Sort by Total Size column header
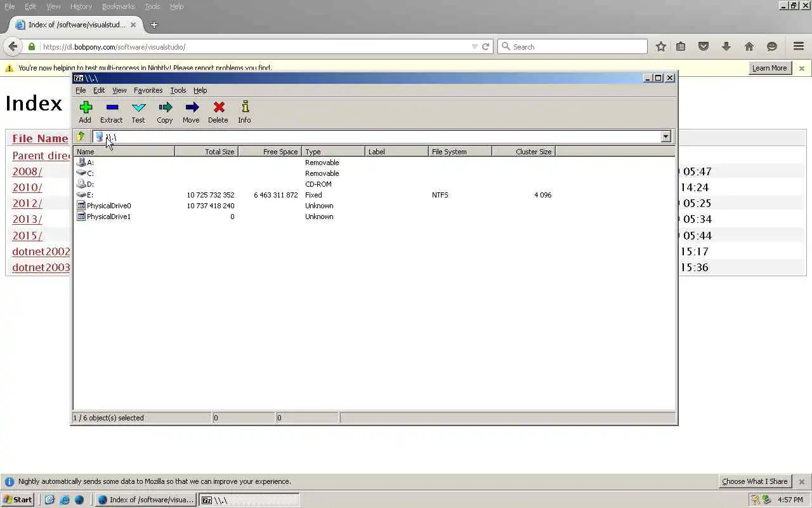Viewport: 812px width, 508px height. pos(206,152)
